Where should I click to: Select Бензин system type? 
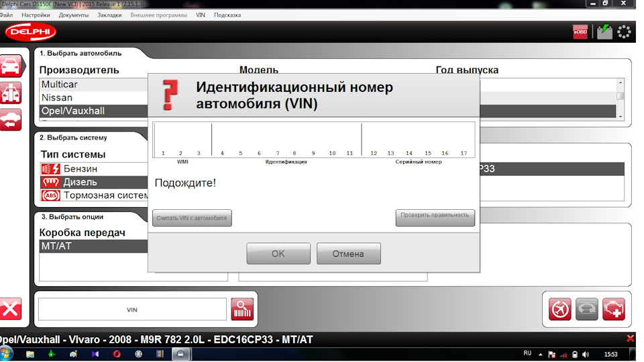coord(94,169)
